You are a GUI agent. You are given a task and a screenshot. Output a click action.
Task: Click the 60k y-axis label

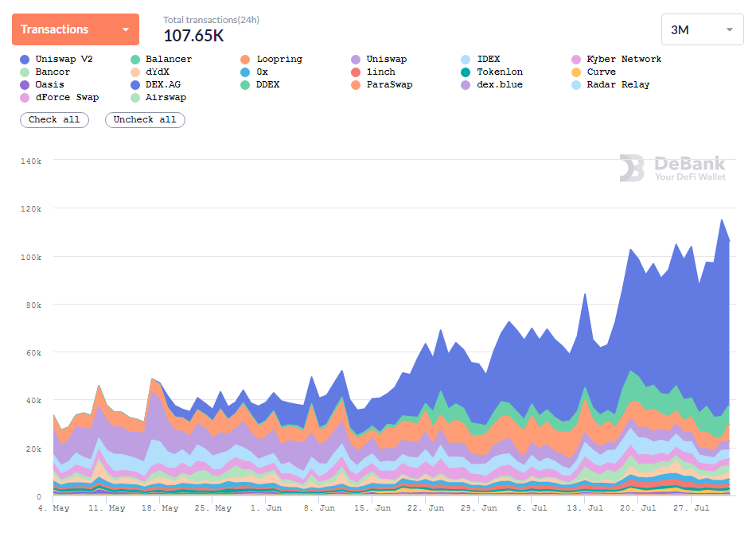pyautogui.click(x=33, y=352)
